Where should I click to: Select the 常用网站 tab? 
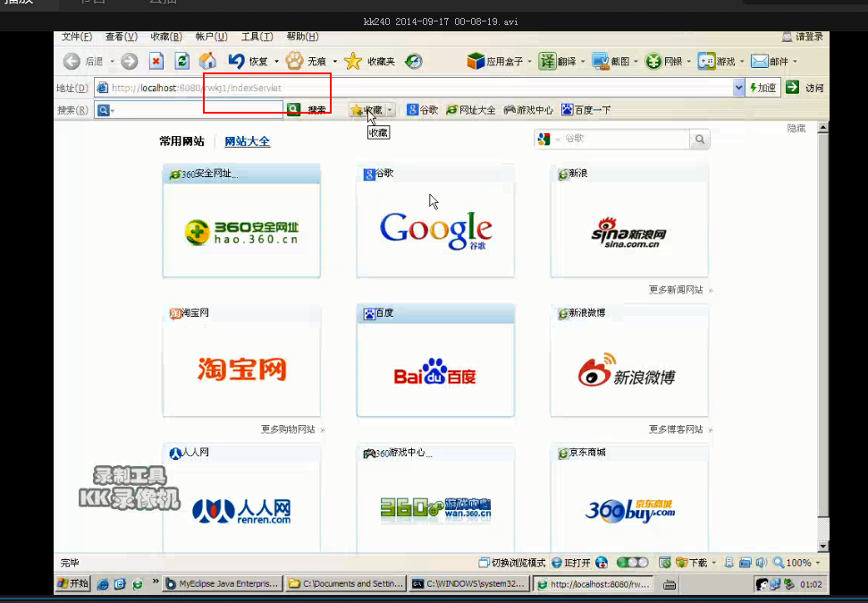pyautogui.click(x=181, y=141)
